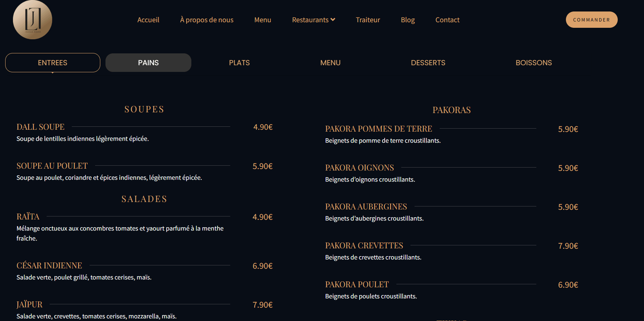Select the Entrees tab
Image resolution: width=644 pixels, height=321 pixels.
point(53,63)
